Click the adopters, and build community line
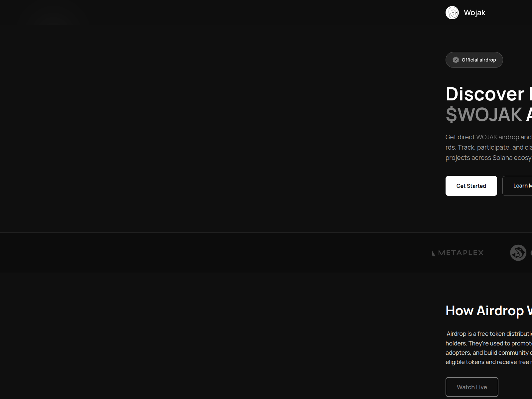 [489, 352]
